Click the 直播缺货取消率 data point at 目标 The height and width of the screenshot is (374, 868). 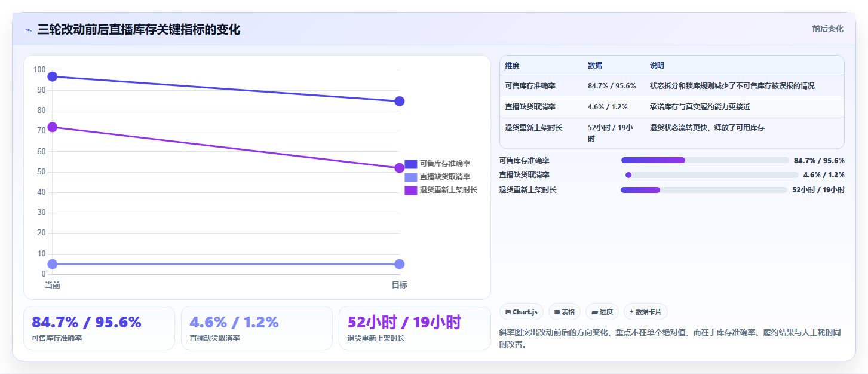(x=400, y=264)
